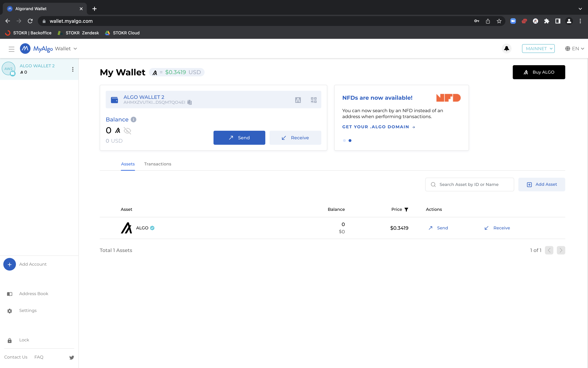Toggle the browser side panel
This screenshot has height=368, width=588.
click(x=558, y=21)
